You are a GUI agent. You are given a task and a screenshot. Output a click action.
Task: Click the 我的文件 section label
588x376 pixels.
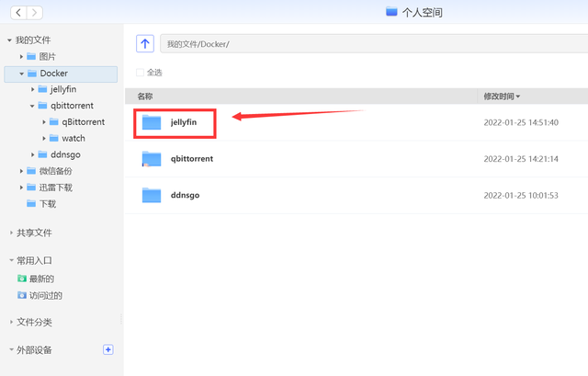coord(33,40)
